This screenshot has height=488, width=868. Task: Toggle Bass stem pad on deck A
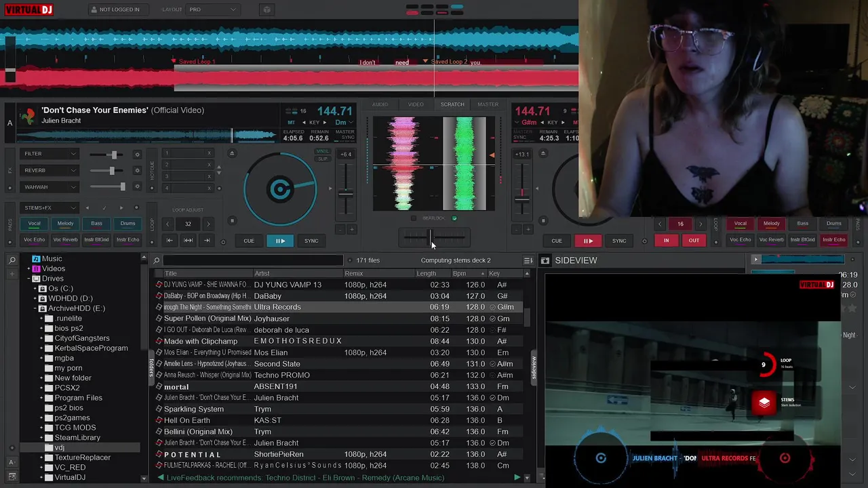96,224
